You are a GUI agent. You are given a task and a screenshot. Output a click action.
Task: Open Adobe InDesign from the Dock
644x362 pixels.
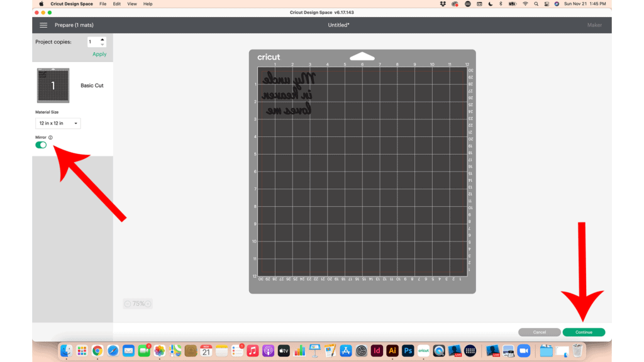click(377, 351)
